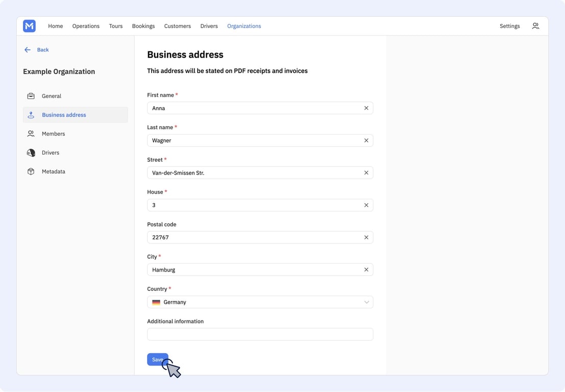
Task: Clear the House field
Action: click(x=366, y=205)
